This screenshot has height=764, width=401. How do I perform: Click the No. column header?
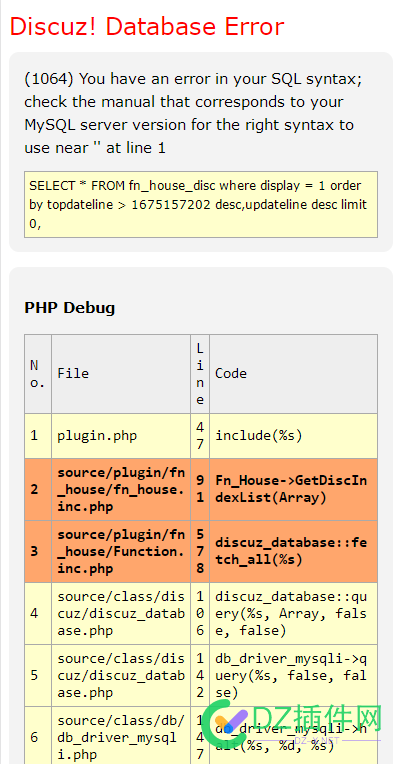(x=38, y=374)
